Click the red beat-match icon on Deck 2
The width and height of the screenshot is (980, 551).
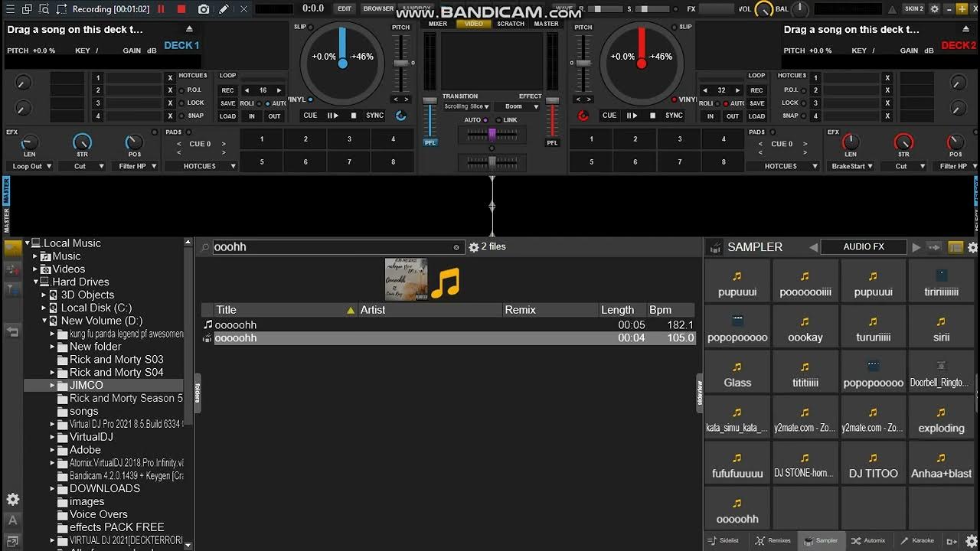click(583, 116)
